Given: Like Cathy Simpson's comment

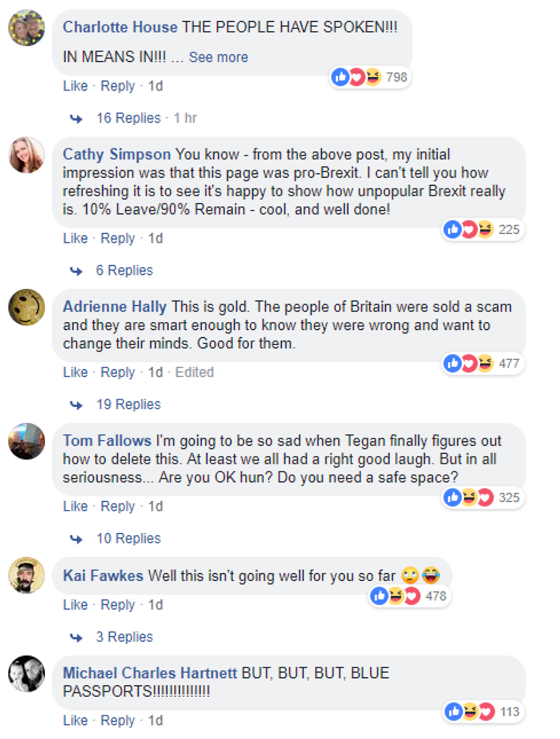Looking at the screenshot, I should (75, 238).
